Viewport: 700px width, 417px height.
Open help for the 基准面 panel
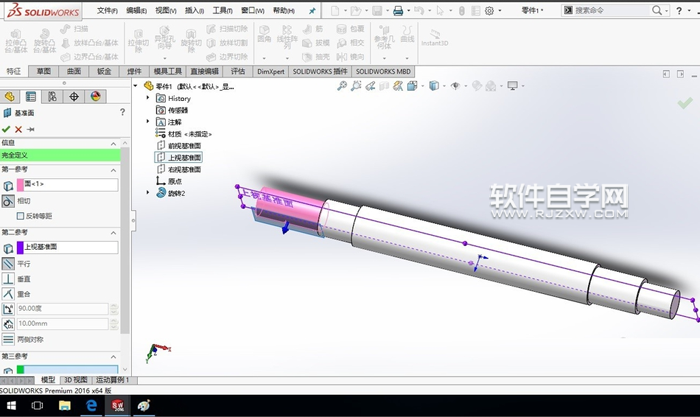(122, 113)
